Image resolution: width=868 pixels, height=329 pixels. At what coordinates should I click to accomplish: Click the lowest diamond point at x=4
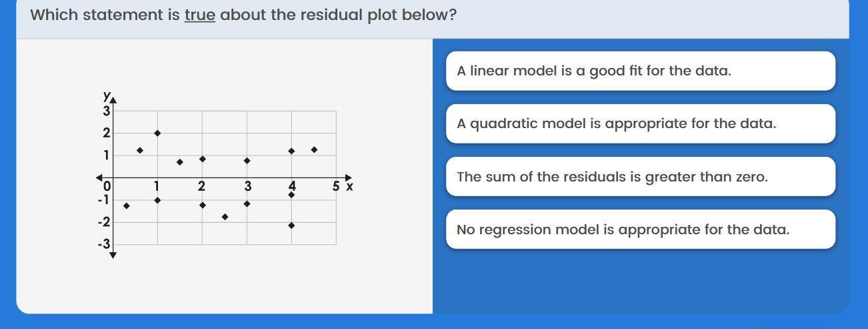coord(291,226)
